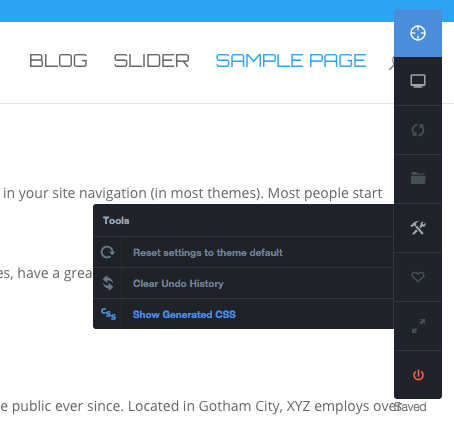The image size is (454, 429).
Task: Choose Clear Undo History menu entry
Action: coord(178,284)
